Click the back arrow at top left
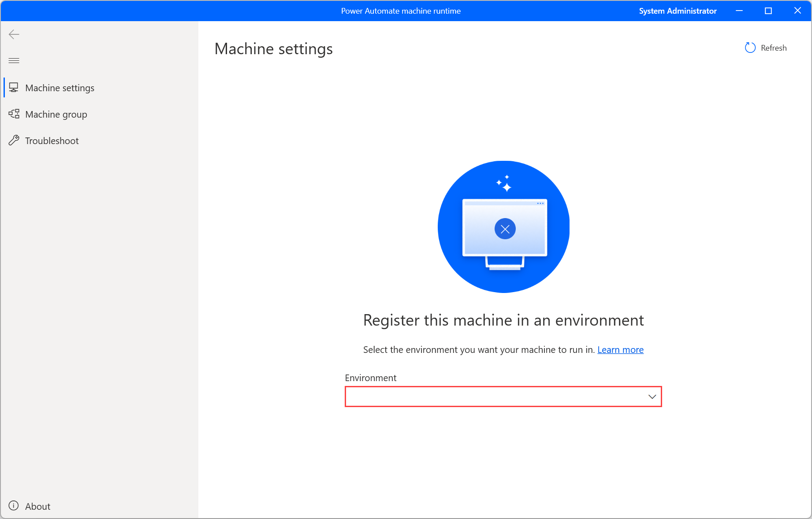This screenshot has height=519, width=812. point(14,34)
